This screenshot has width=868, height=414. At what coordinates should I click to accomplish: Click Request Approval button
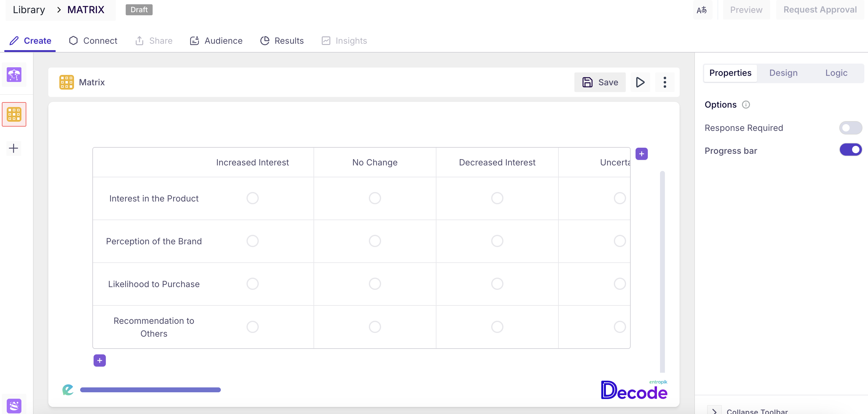click(820, 10)
